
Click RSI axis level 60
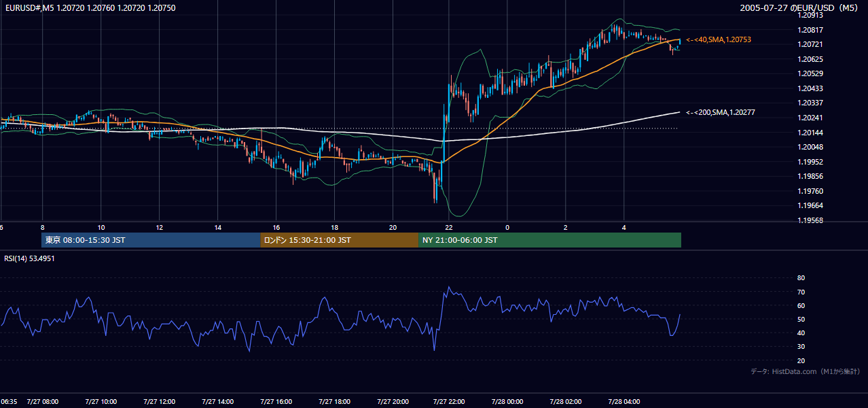tap(801, 305)
